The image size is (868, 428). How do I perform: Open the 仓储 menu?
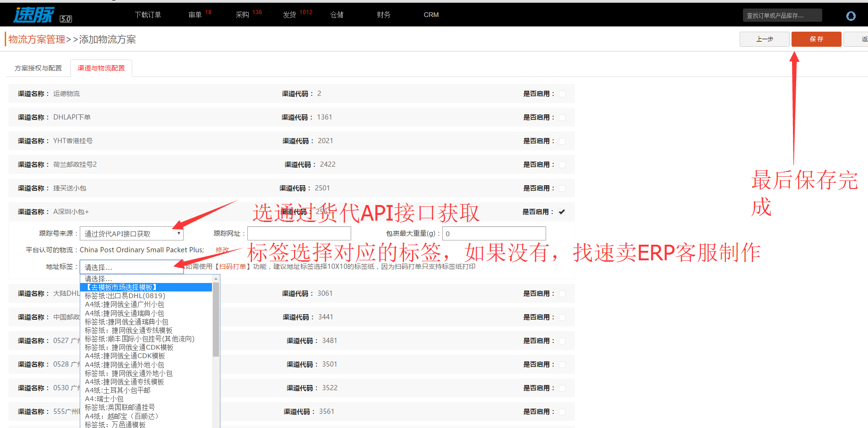337,15
